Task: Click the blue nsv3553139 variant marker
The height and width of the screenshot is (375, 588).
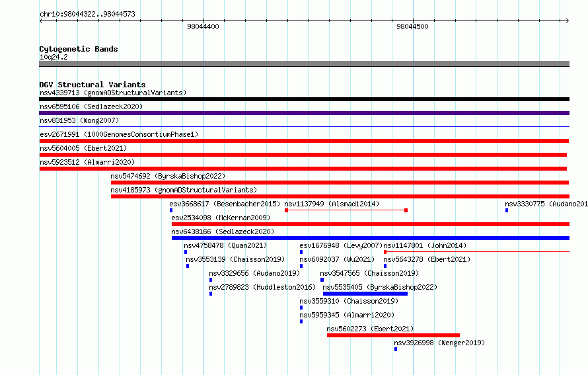Action: point(188,266)
